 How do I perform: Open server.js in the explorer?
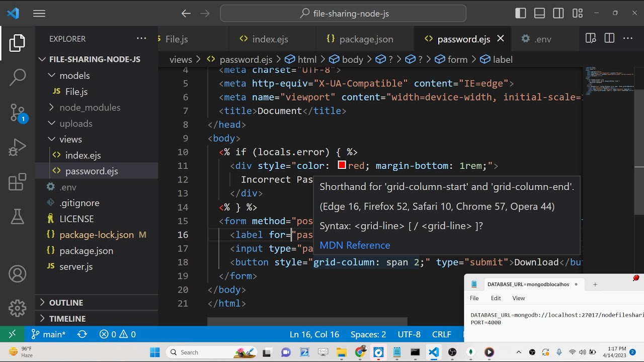tap(76, 266)
